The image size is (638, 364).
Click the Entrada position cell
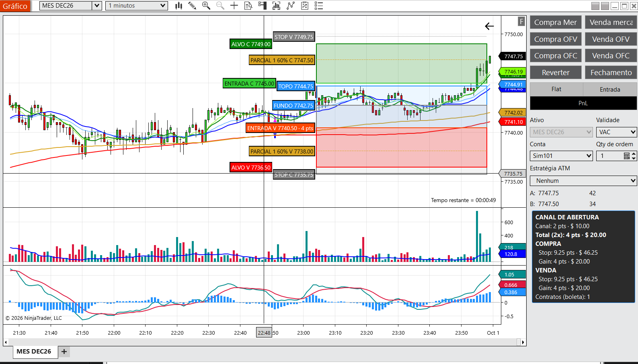click(x=610, y=89)
